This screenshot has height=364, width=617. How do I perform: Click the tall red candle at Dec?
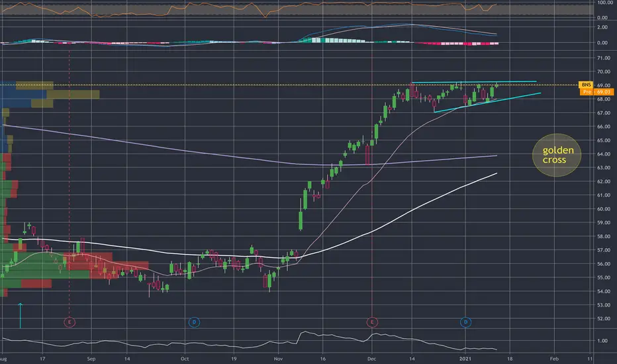(367, 155)
